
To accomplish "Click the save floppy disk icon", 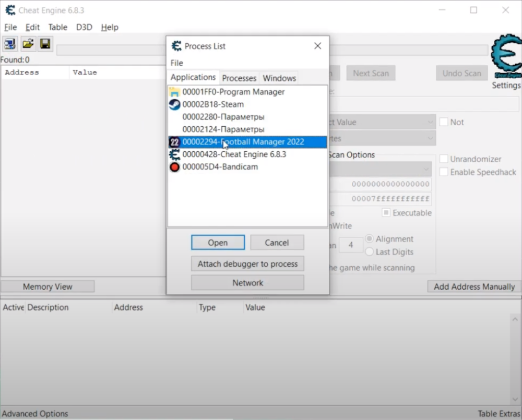I will [45, 44].
